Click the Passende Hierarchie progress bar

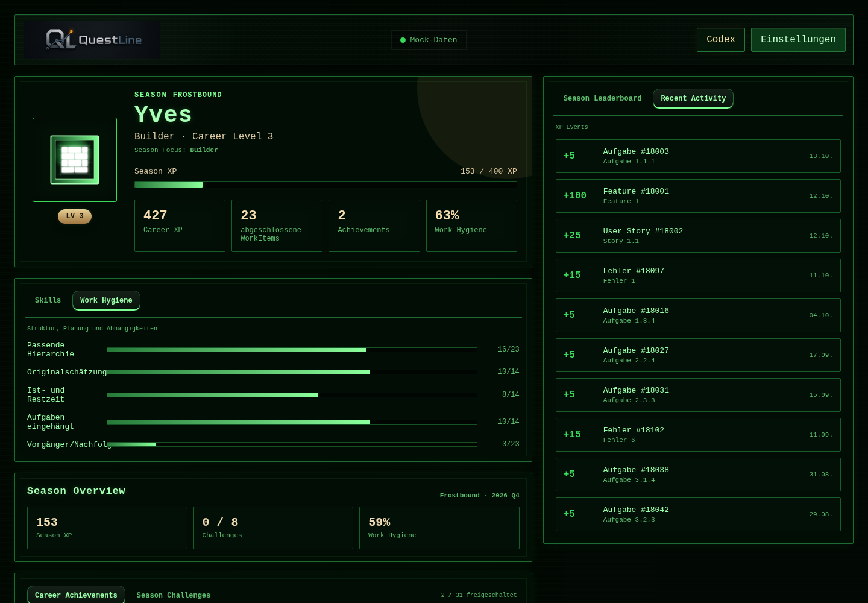292,350
